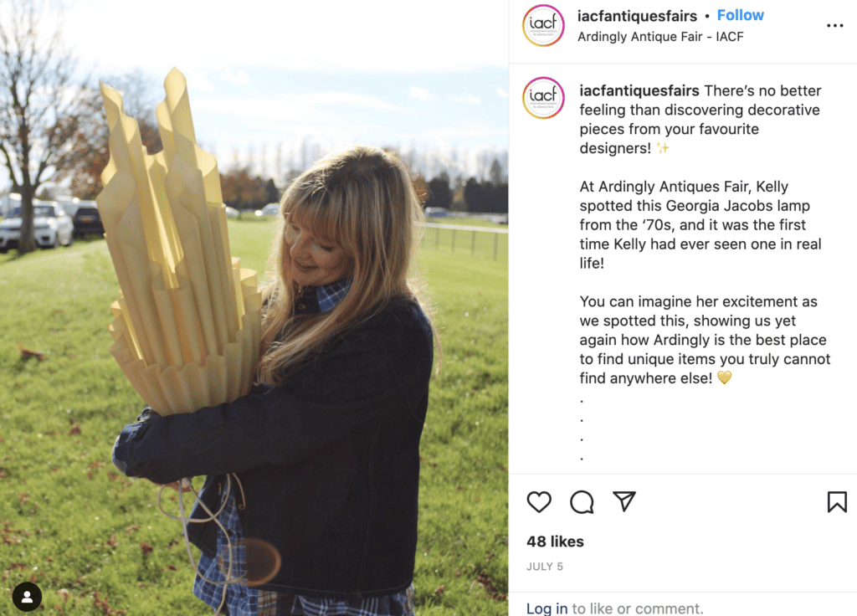
Task: Save the post with the bookmark icon
Action: click(837, 502)
